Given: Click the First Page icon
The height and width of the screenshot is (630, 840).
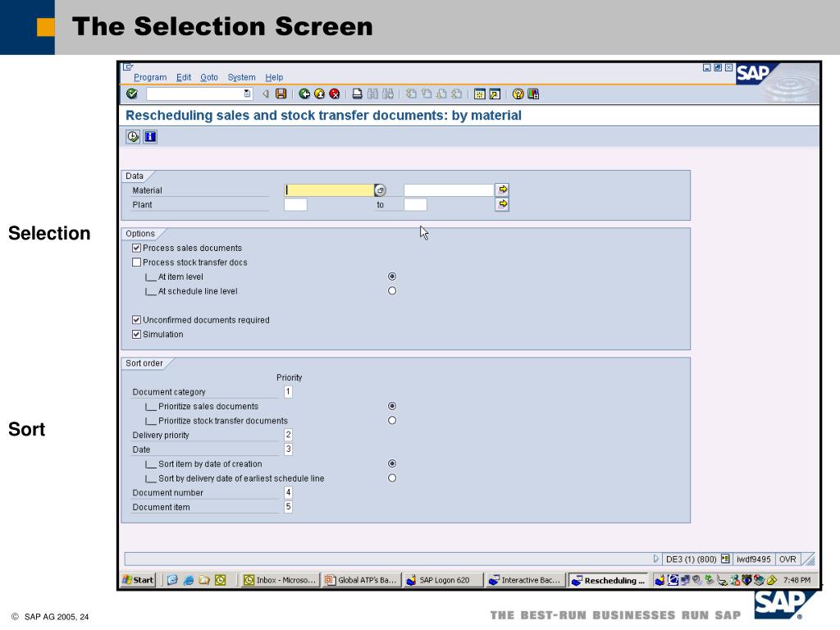Looking at the screenshot, I should click(x=411, y=94).
